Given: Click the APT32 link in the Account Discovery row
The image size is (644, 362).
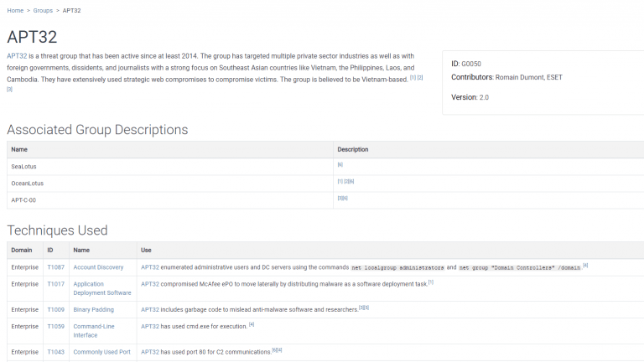Looking at the screenshot, I should pyautogui.click(x=150, y=267).
